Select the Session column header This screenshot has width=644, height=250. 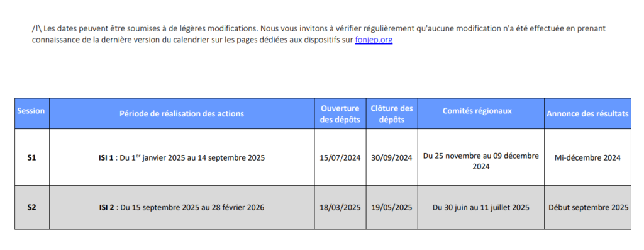[x=32, y=113]
